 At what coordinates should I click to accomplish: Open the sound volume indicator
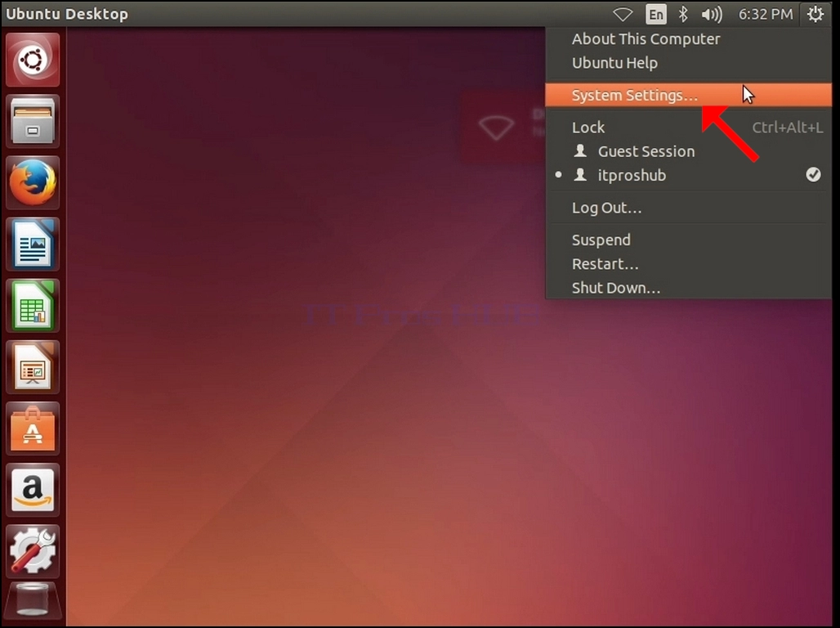tap(712, 14)
